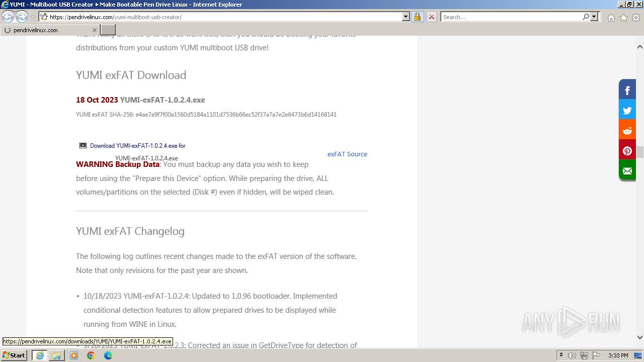644x362 pixels.
Task: Click the YUMI exFAT Download heading
Action: [131, 75]
